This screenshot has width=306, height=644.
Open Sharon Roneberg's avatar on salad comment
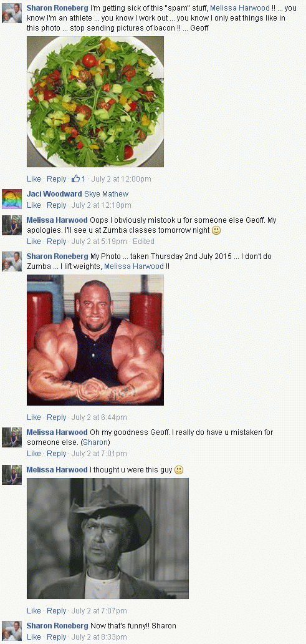[x=11, y=13]
